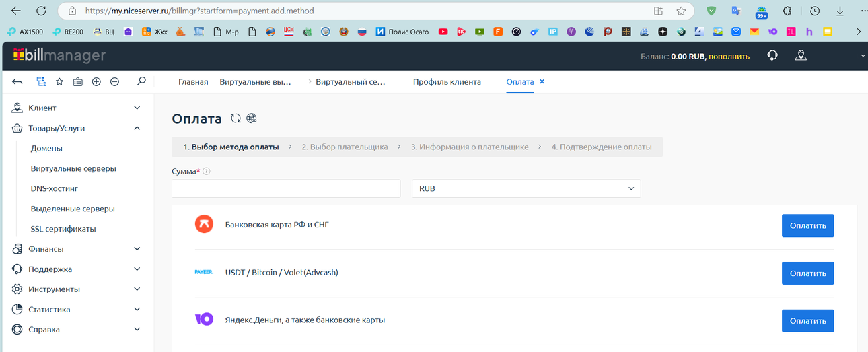Click the пополнить balance link
This screenshot has width=868, height=352.
(x=729, y=57)
